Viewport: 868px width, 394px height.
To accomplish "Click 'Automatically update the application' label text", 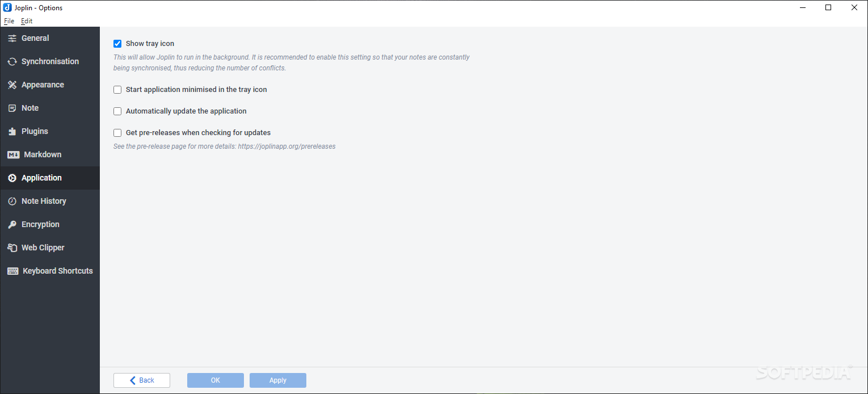I will point(186,111).
